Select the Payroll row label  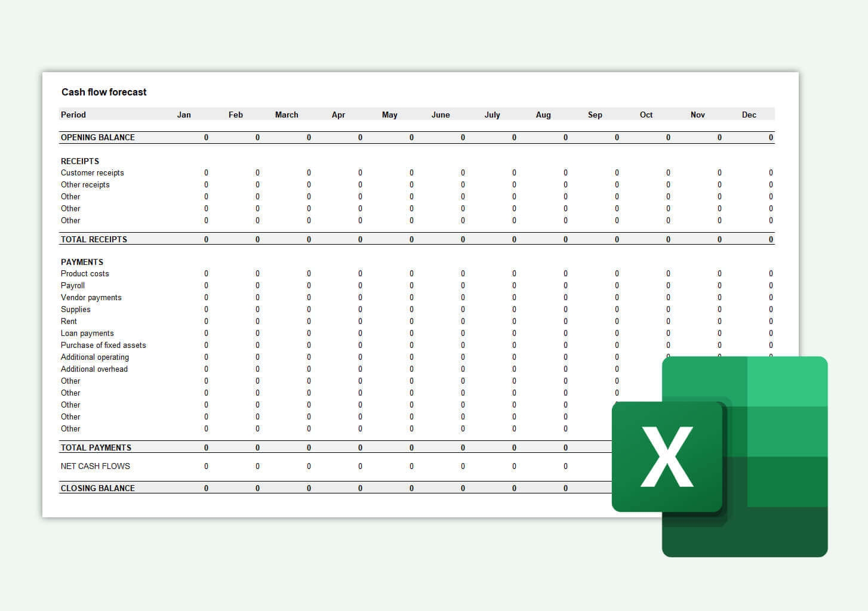click(x=73, y=285)
